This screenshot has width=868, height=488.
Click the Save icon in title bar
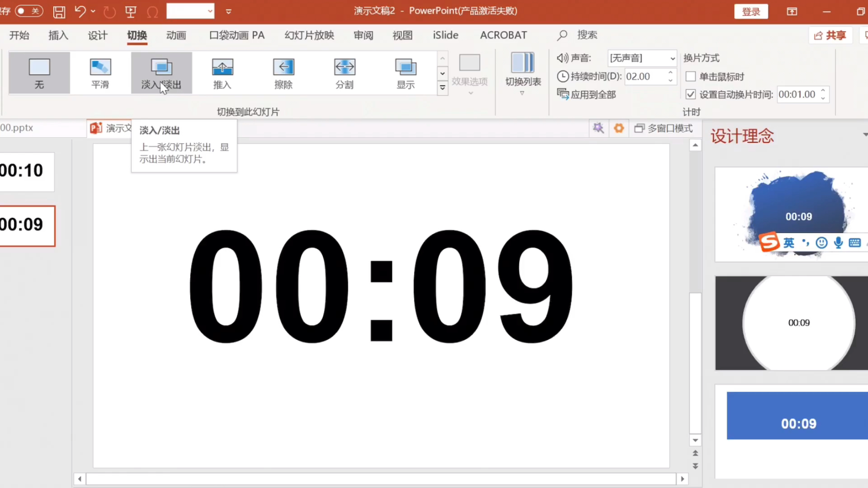[x=59, y=12]
